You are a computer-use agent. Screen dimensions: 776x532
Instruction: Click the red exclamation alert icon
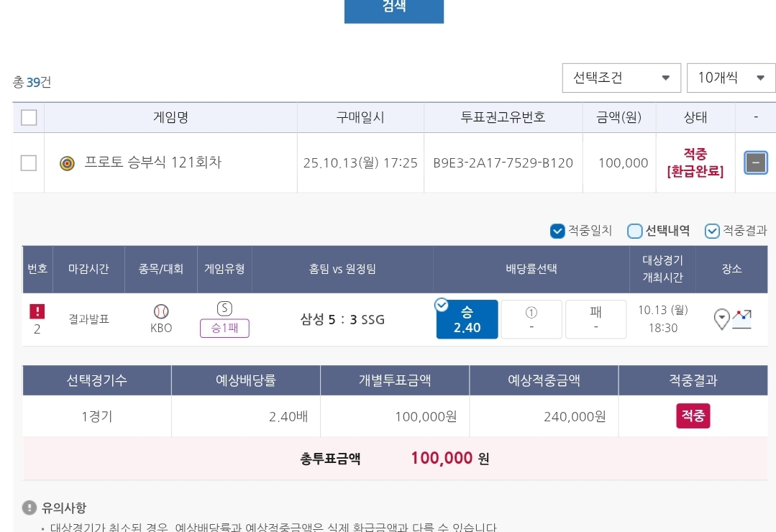pyautogui.click(x=37, y=311)
